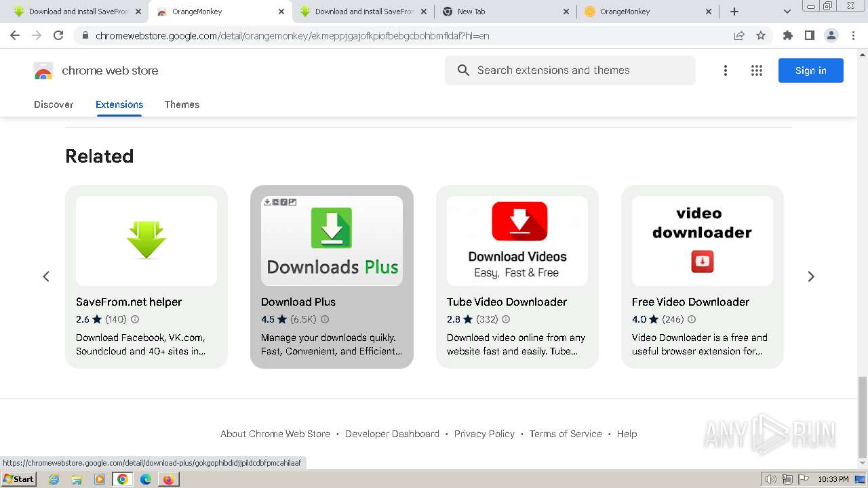868x488 pixels.
Task: Click the share page icon in address bar
Action: 739,35
